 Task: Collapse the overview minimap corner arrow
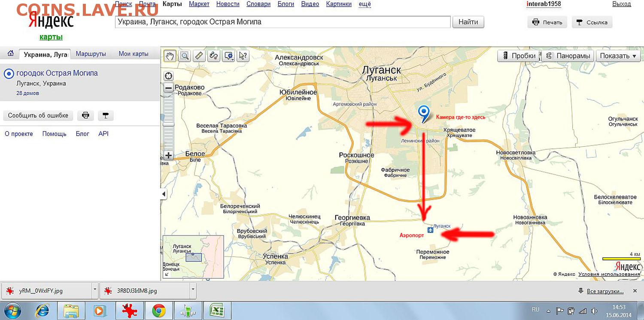166,275
